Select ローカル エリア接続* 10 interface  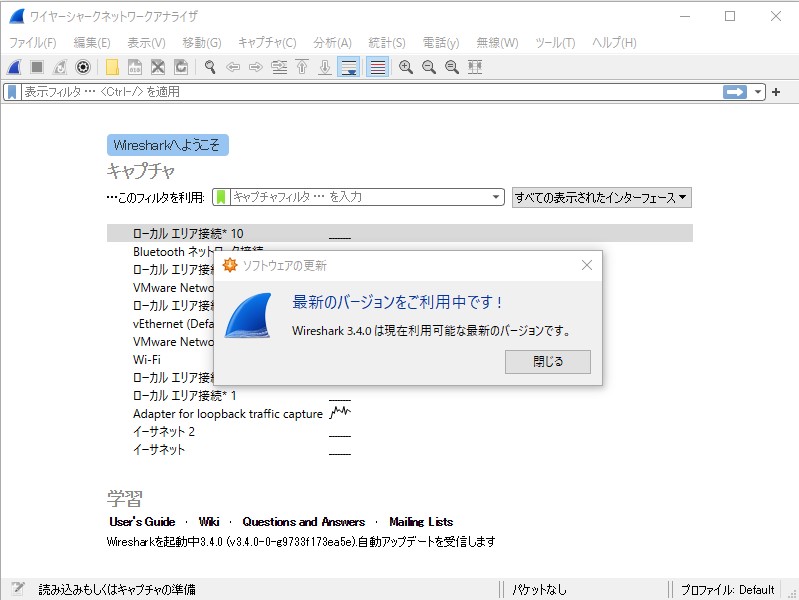tap(400, 233)
